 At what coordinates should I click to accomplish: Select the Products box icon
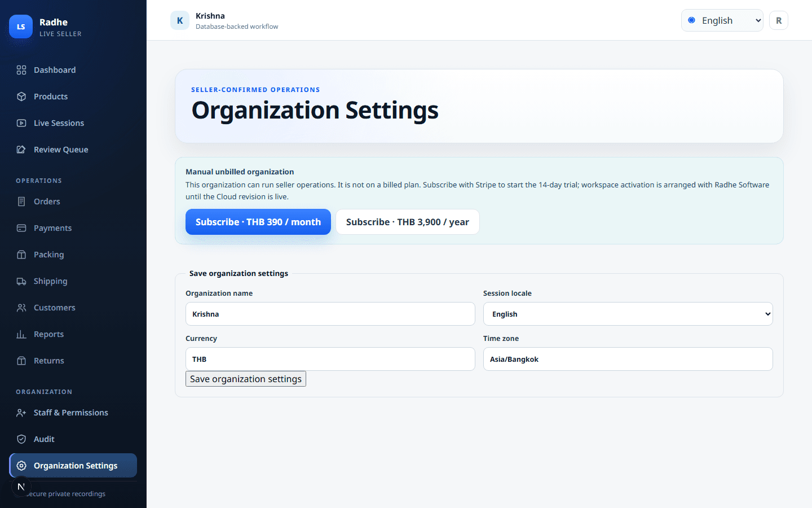(x=21, y=97)
